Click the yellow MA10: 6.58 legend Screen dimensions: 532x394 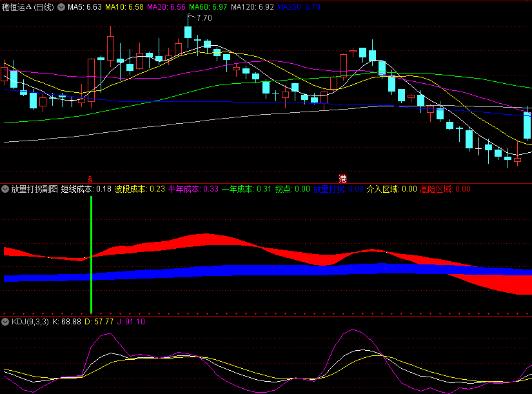coord(124,7)
